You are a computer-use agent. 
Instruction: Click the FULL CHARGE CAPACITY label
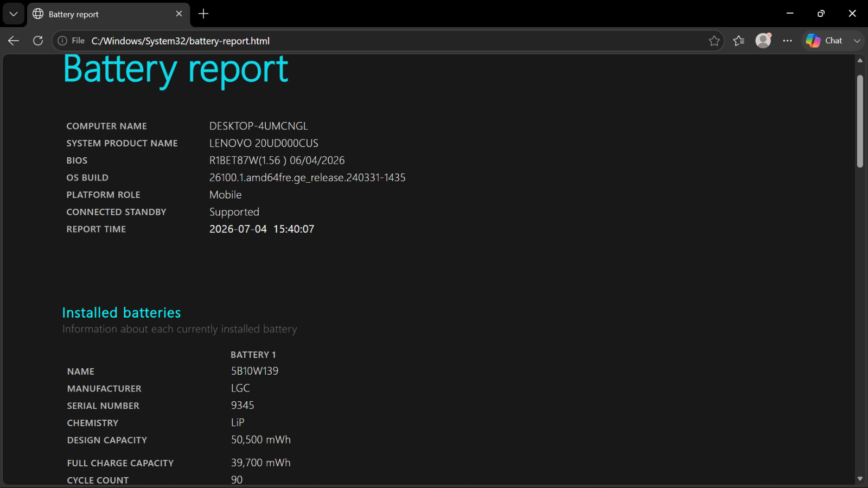120,463
